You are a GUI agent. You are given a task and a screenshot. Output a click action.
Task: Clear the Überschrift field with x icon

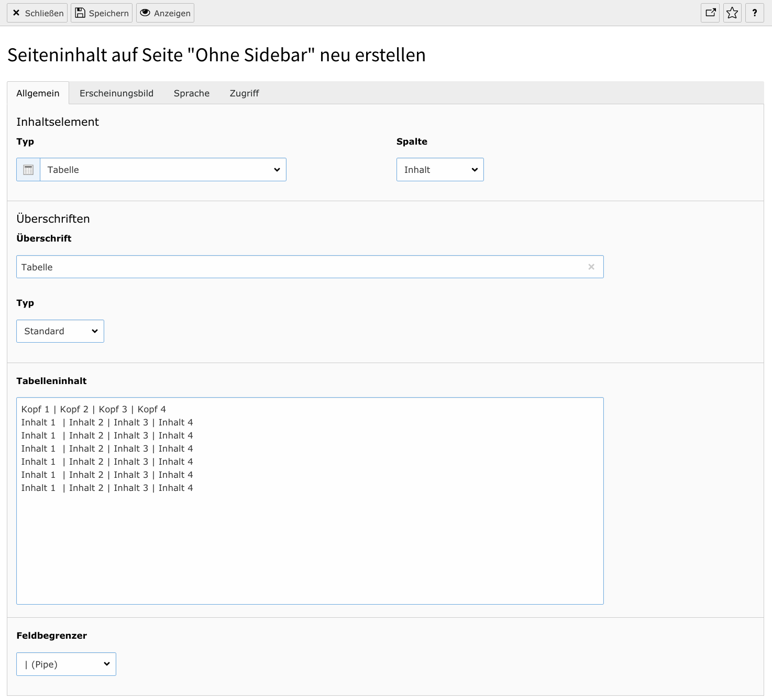(591, 267)
